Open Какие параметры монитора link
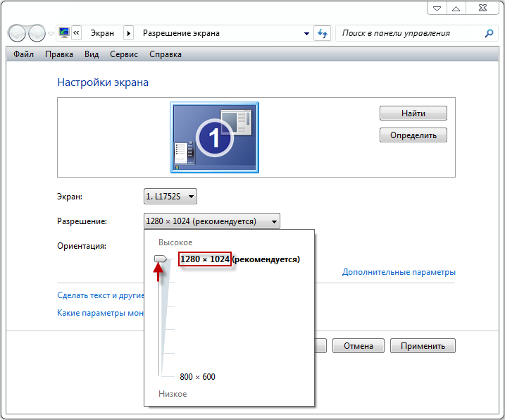The image size is (505, 420). [x=100, y=313]
